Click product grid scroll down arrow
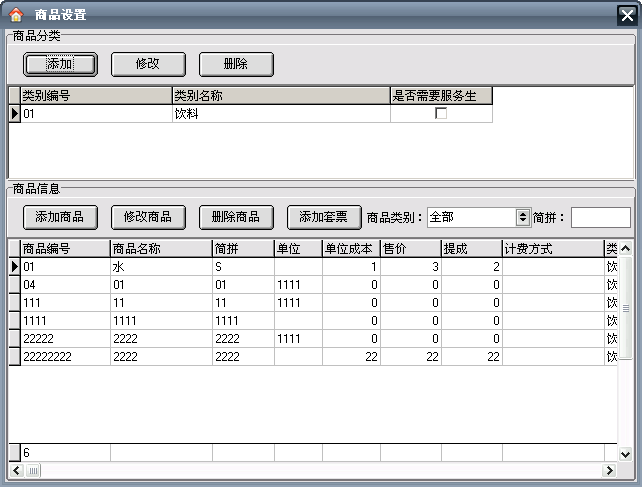 (x=625, y=454)
